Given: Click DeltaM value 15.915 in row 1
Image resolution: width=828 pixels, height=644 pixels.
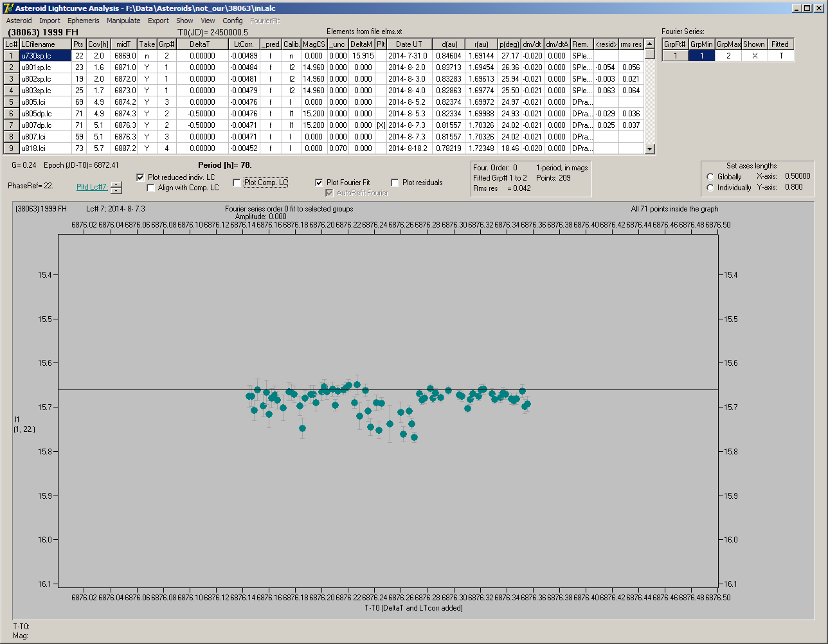Looking at the screenshot, I should [361, 56].
